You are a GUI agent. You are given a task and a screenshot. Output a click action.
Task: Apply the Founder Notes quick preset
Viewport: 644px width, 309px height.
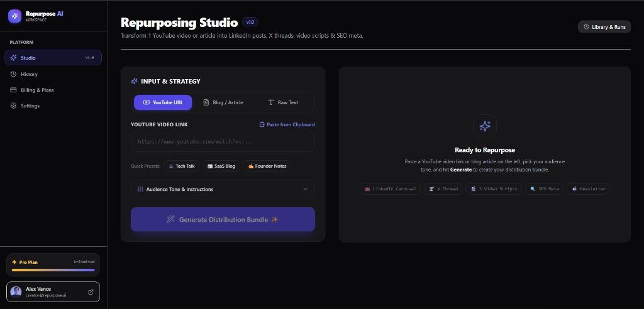click(x=267, y=166)
